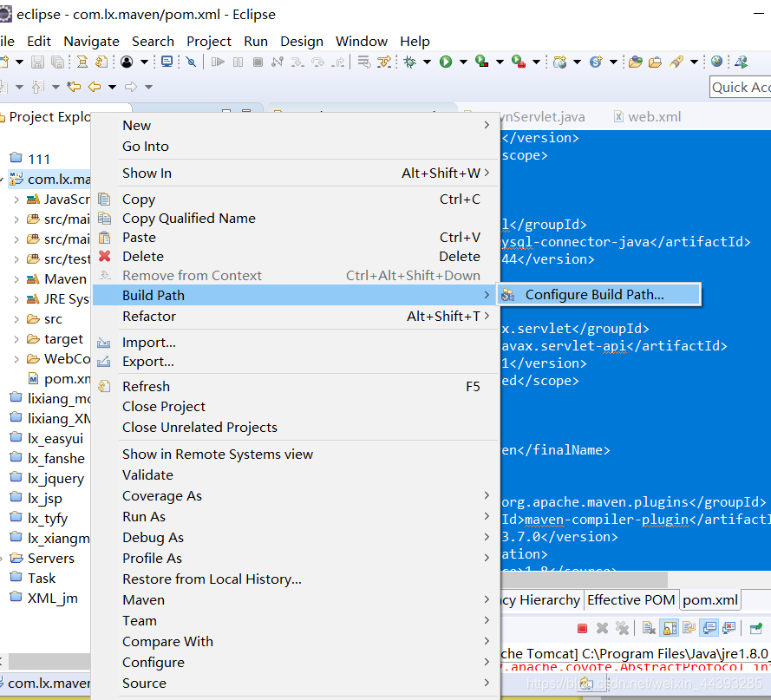Click the Disconnect debug icon
Viewport: 771px width, 700px height.
(278, 62)
